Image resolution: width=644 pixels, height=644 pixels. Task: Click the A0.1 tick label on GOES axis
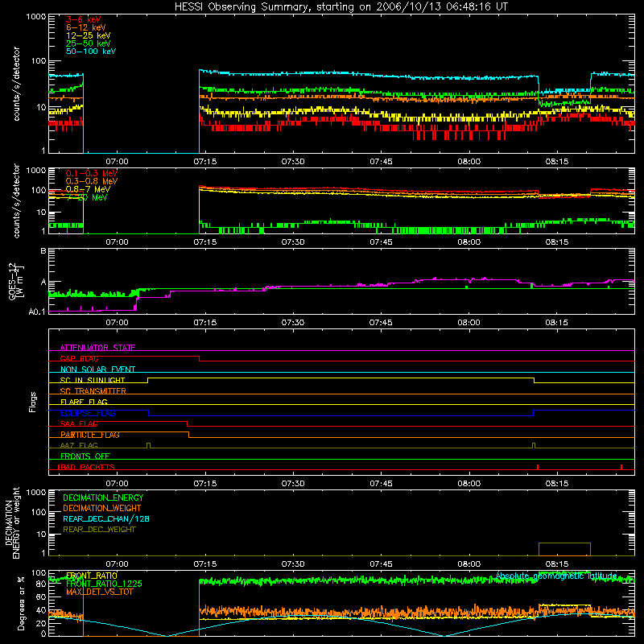[37, 312]
